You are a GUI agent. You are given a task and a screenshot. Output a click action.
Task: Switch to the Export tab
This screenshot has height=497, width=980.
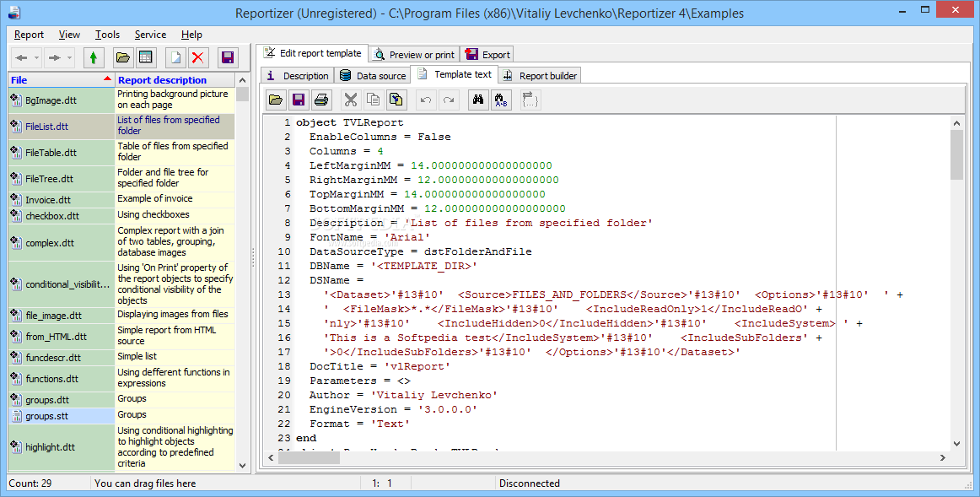(487, 55)
